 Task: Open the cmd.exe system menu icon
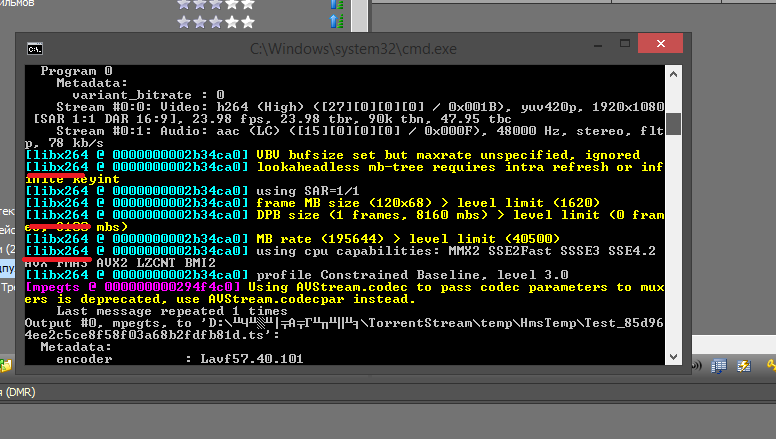34,48
